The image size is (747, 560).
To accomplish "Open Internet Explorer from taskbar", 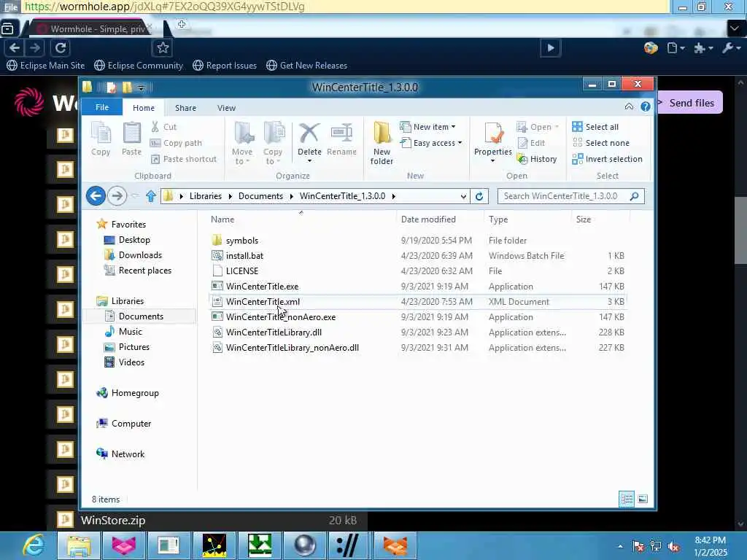I will [34, 545].
